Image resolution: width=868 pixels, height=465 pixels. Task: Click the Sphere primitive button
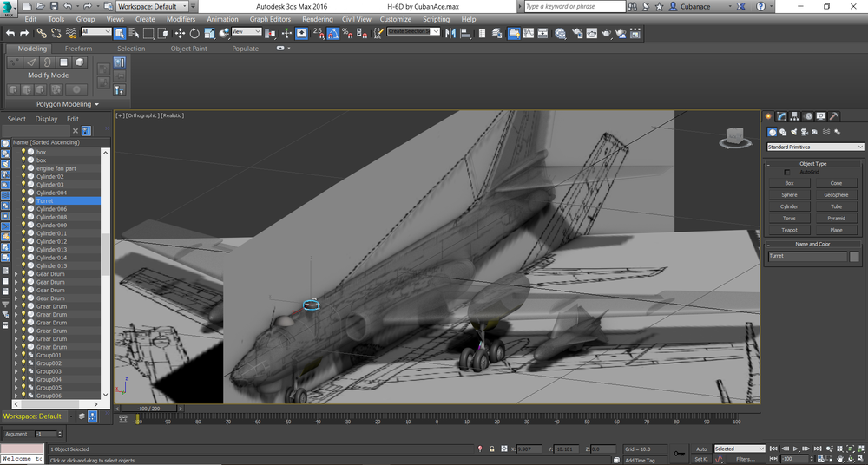[789, 195]
